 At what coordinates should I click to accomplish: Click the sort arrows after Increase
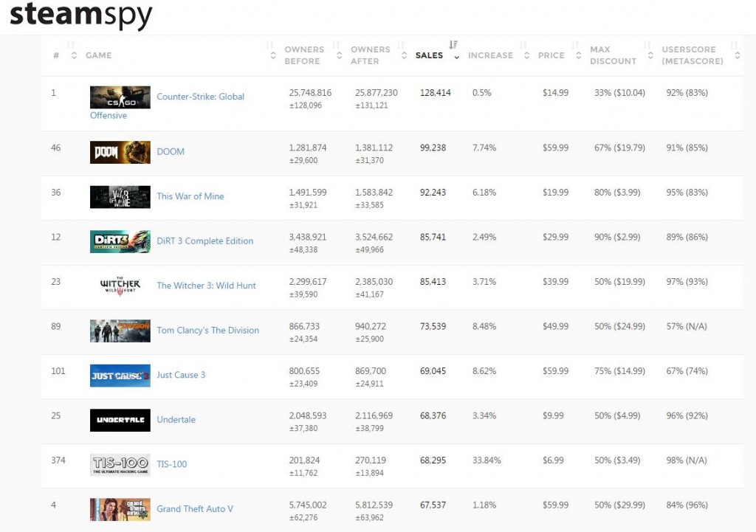point(526,55)
